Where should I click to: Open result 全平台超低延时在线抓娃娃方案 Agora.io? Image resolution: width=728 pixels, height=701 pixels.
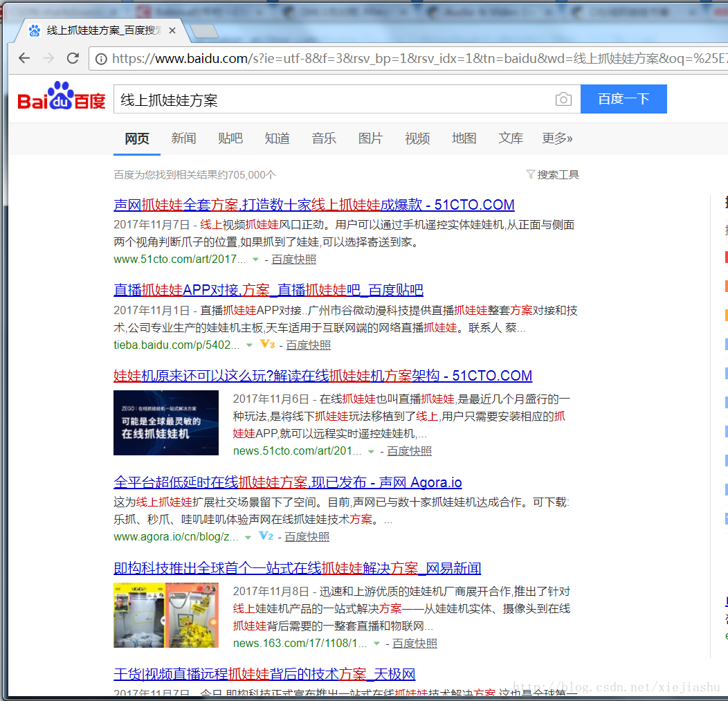point(288,482)
